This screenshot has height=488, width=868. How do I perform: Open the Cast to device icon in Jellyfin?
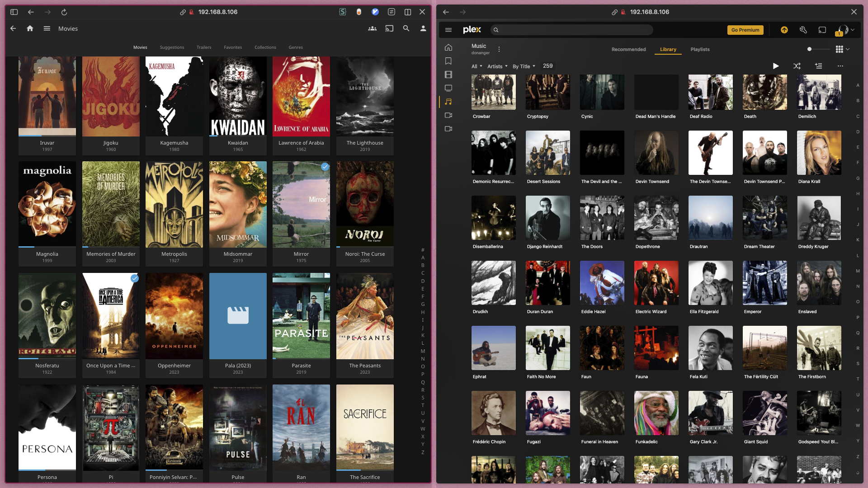389,28
